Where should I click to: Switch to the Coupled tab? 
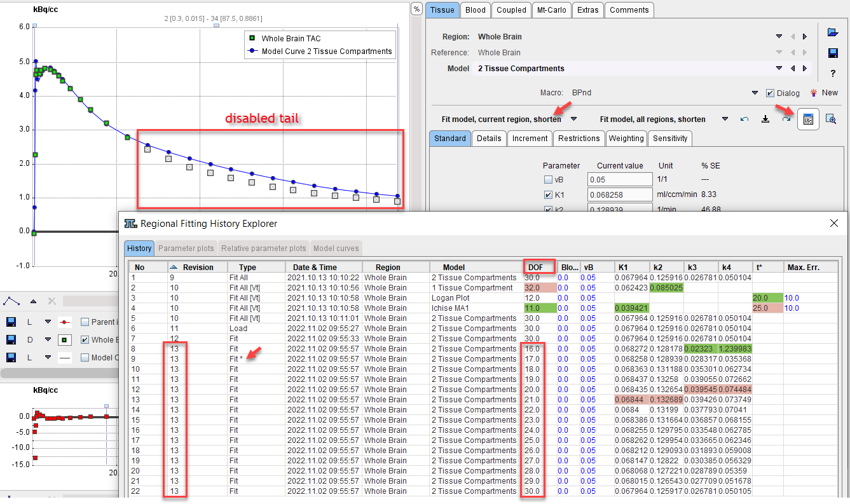pos(512,10)
